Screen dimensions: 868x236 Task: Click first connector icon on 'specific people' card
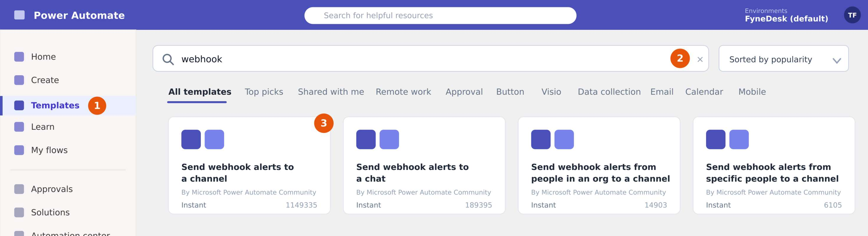pos(716,139)
